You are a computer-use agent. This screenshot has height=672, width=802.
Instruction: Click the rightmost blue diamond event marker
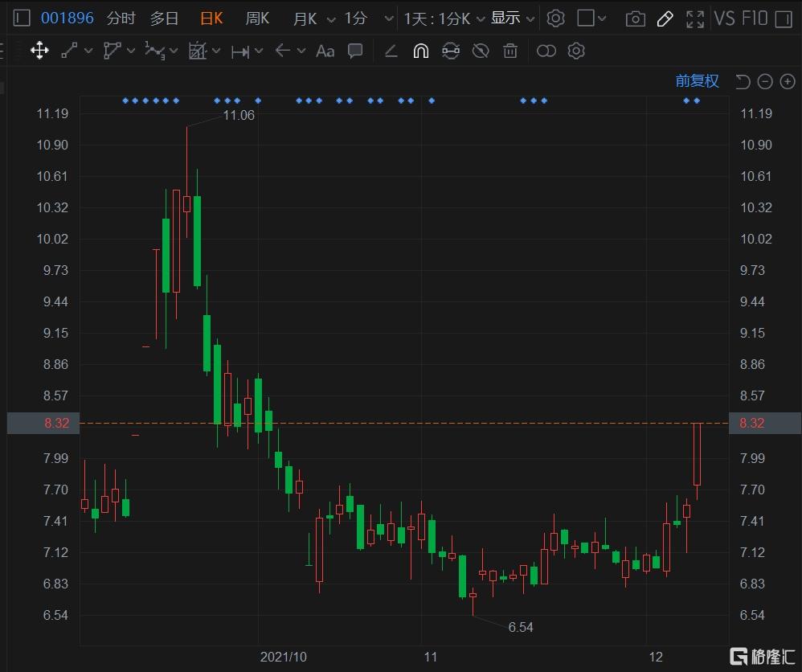[x=697, y=100]
